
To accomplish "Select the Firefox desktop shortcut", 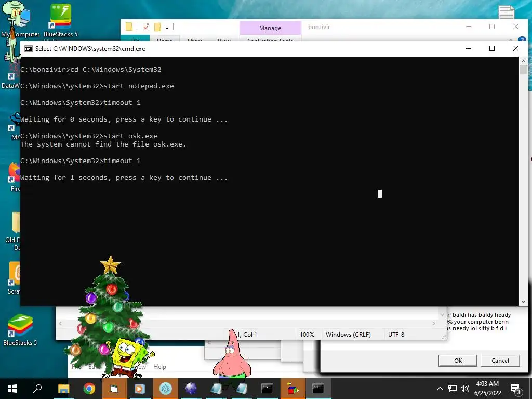I will [14, 177].
